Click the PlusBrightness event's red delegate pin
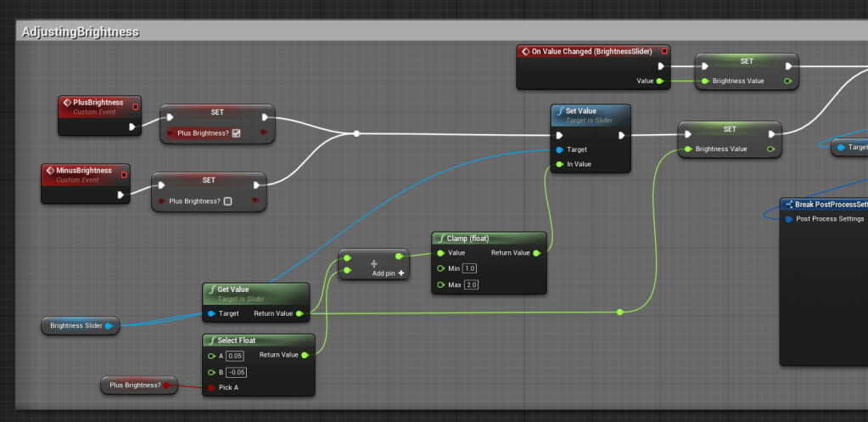 (135, 106)
